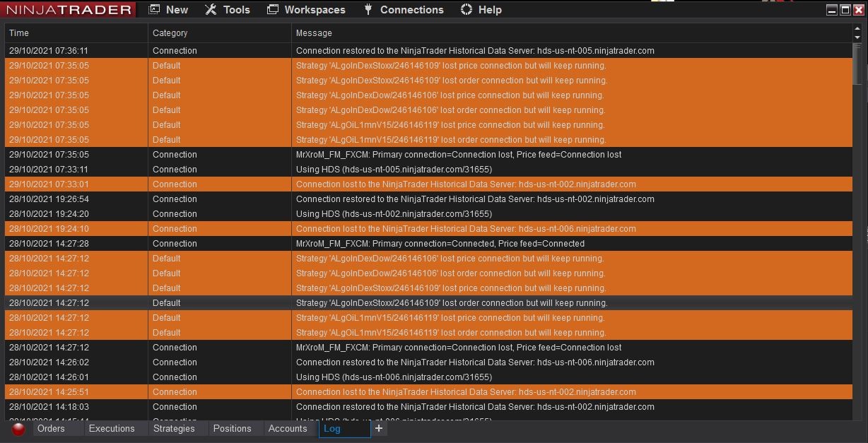Click the Help globe icon
Screen dimensions: 868x443
466,9
